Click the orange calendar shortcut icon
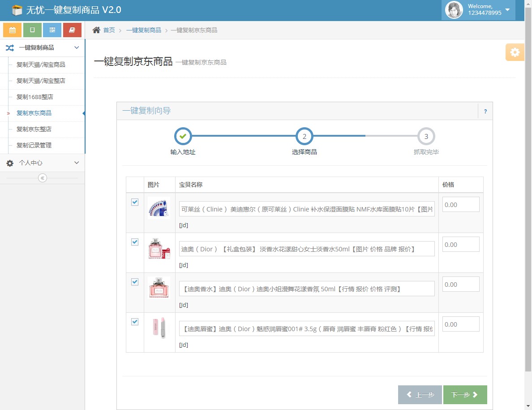 pos(12,30)
